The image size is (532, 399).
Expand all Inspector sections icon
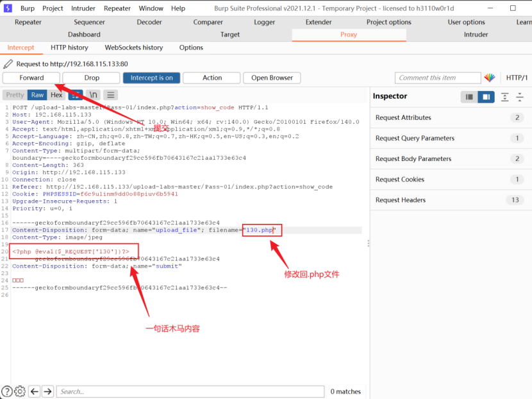tap(505, 97)
